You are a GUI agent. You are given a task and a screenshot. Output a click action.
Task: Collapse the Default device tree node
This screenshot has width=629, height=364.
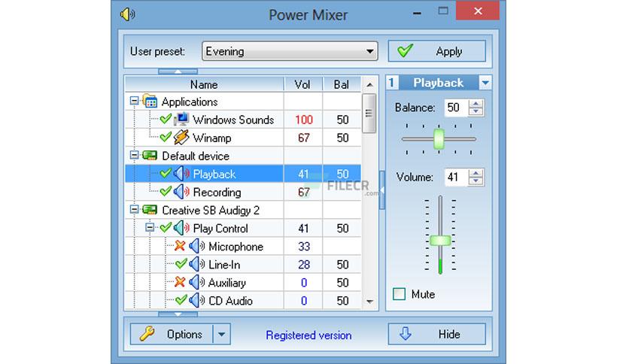[x=135, y=155]
